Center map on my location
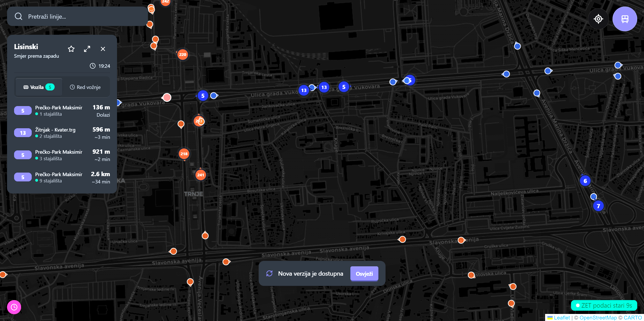Image resolution: width=644 pixels, height=321 pixels. (598, 19)
